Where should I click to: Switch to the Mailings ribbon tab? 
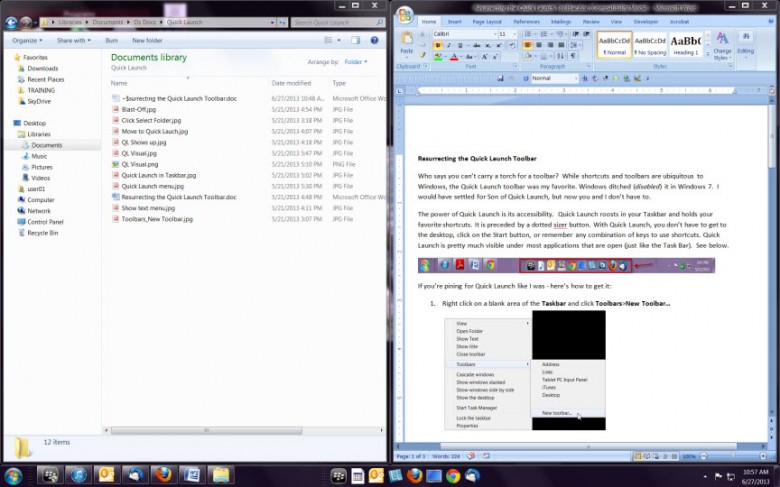pyautogui.click(x=561, y=22)
